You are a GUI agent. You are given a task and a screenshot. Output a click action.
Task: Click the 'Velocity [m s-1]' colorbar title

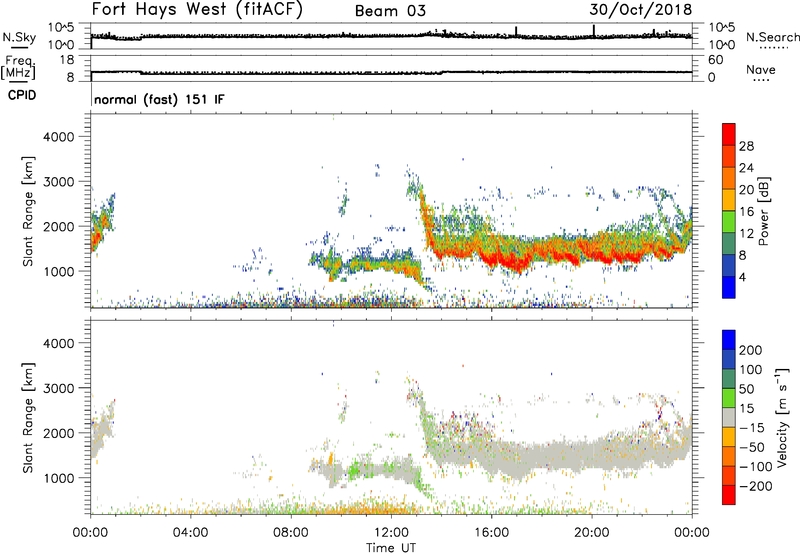coord(781,417)
